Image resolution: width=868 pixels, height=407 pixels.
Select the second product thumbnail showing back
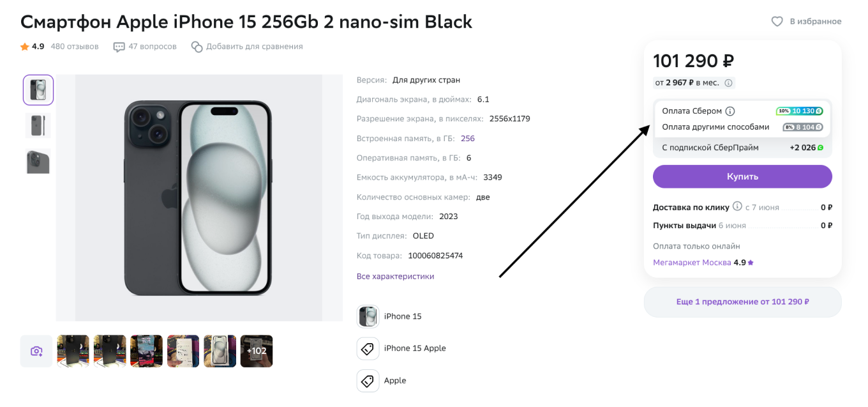[38, 126]
